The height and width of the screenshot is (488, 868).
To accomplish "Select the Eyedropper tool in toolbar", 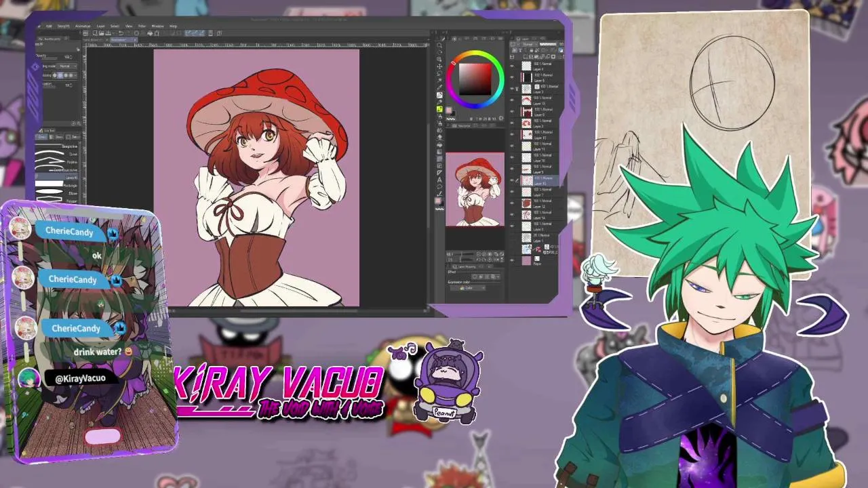I will click(439, 87).
